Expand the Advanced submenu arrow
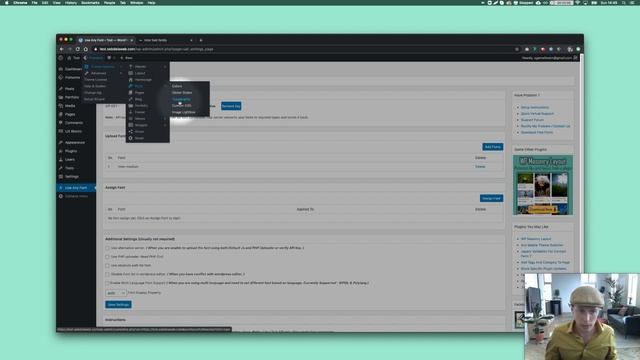The width and height of the screenshot is (640, 360). (x=121, y=73)
